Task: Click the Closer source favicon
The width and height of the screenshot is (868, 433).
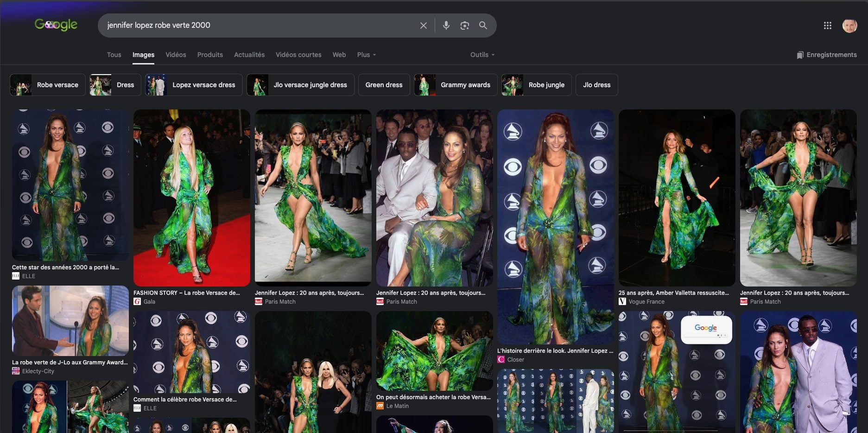Action: pos(501,359)
